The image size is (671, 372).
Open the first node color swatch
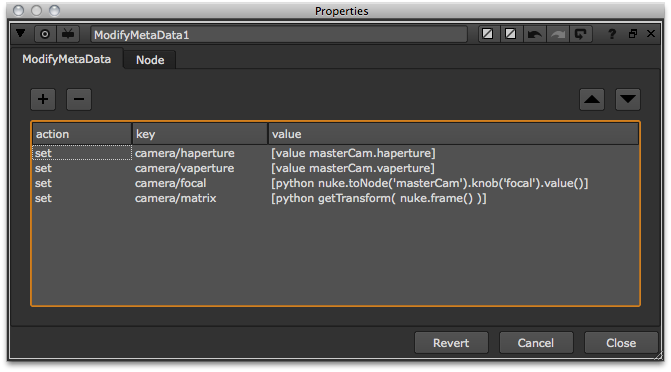pos(488,34)
